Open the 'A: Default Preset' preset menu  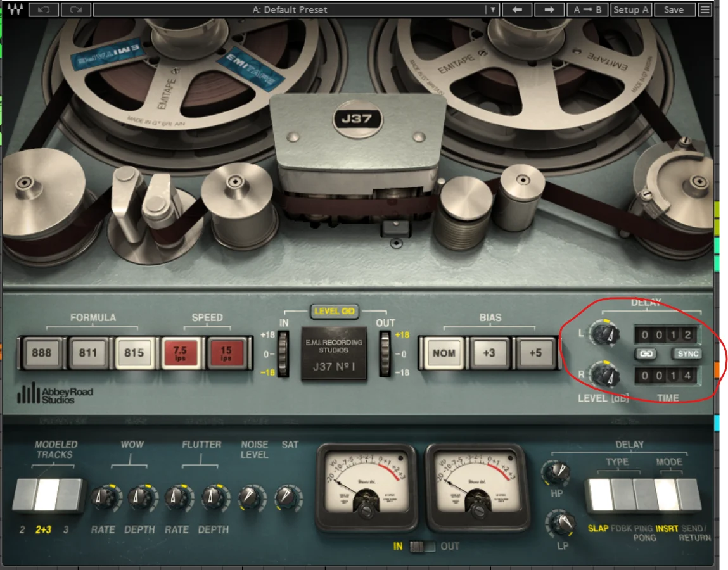tap(290, 9)
